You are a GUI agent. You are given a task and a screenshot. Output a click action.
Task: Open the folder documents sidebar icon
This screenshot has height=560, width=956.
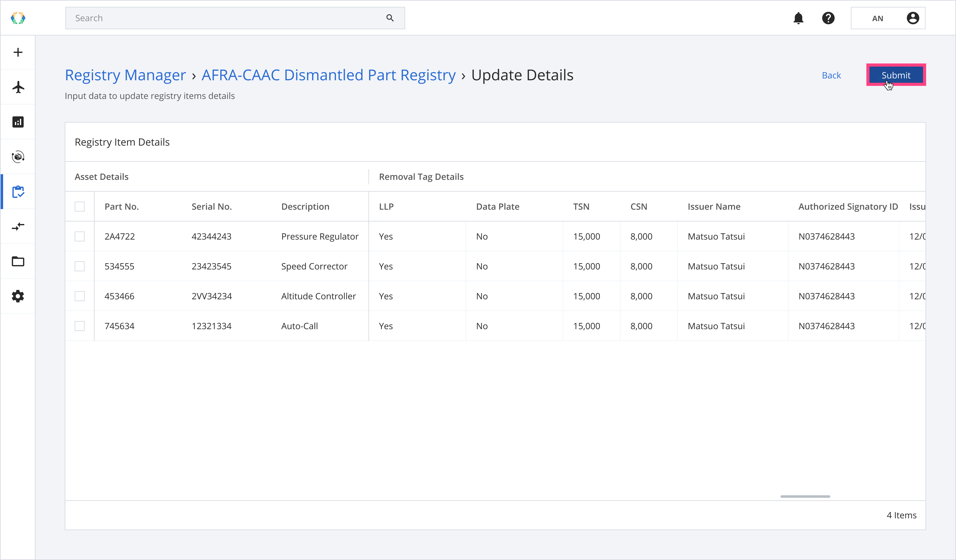(18, 261)
